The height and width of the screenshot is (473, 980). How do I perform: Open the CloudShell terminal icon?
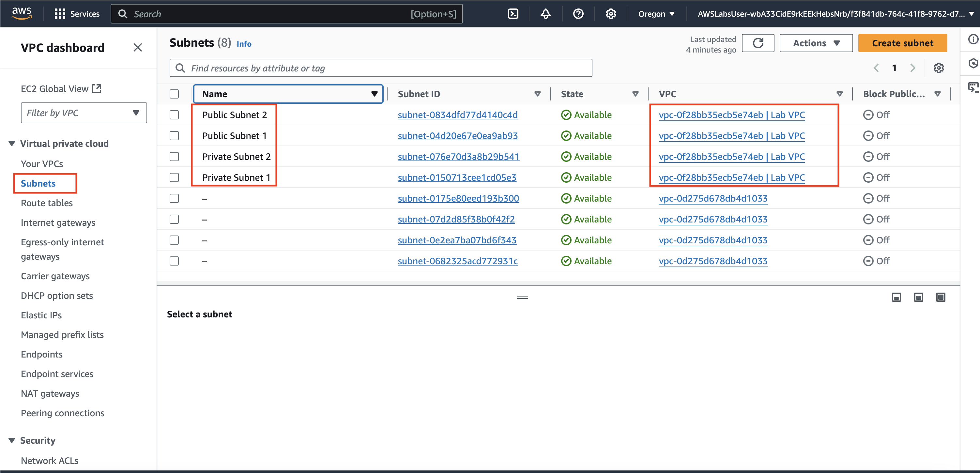pyautogui.click(x=513, y=14)
